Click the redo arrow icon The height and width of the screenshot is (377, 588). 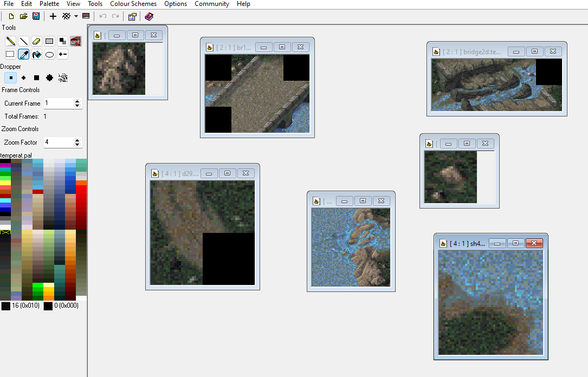tap(115, 16)
